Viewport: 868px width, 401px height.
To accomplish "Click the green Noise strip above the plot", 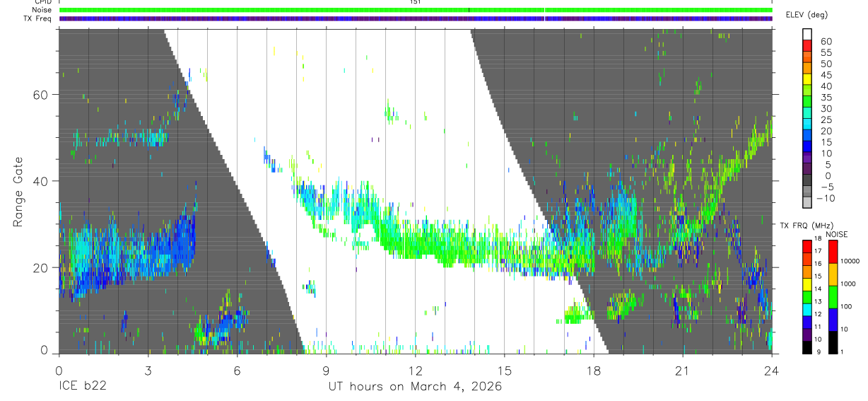I will pos(416,10).
